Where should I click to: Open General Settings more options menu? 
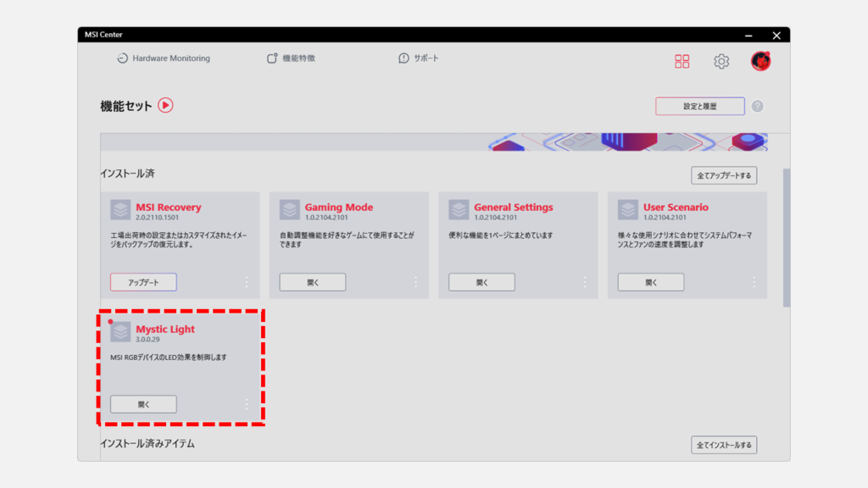pyautogui.click(x=585, y=282)
